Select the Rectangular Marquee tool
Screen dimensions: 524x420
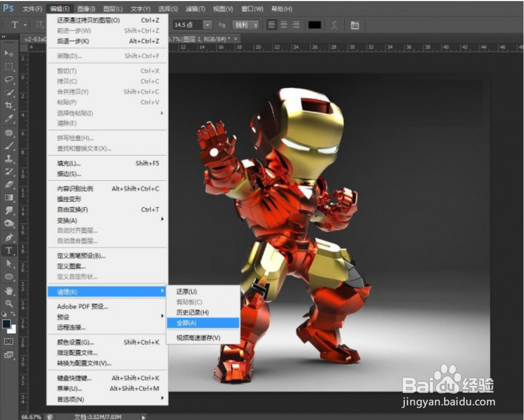(x=9, y=66)
